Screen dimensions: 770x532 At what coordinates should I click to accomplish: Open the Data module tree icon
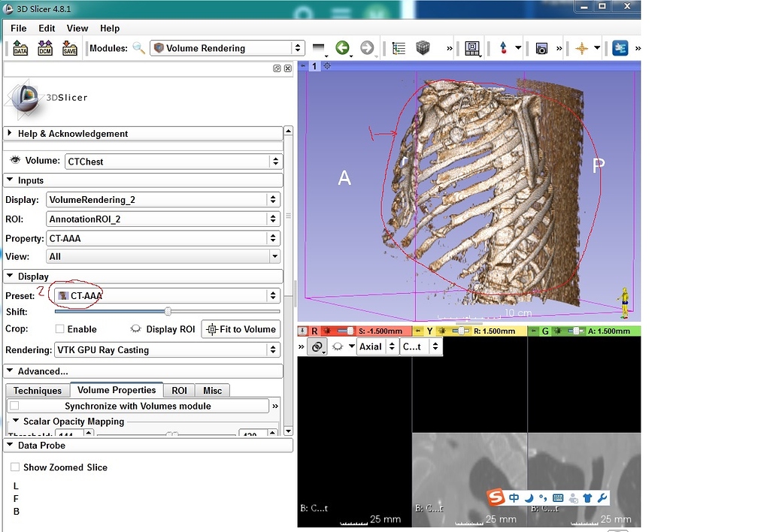[399, 48]
